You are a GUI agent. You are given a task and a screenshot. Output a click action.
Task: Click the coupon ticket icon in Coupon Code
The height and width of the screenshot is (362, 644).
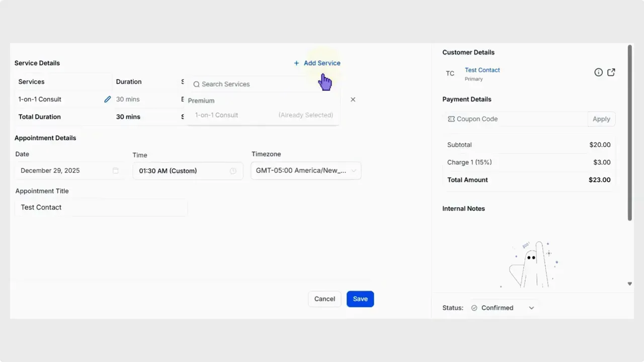pyautogui.click(x=450, y=119)
